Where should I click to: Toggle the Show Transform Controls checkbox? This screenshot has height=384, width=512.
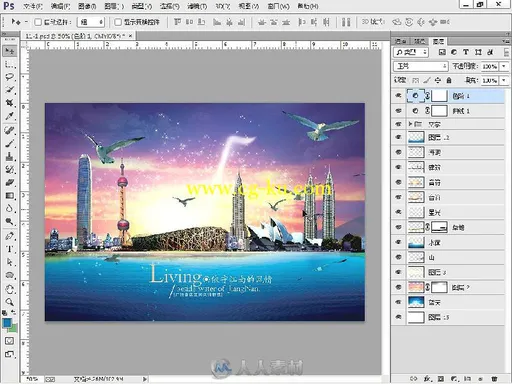point(118,22)
